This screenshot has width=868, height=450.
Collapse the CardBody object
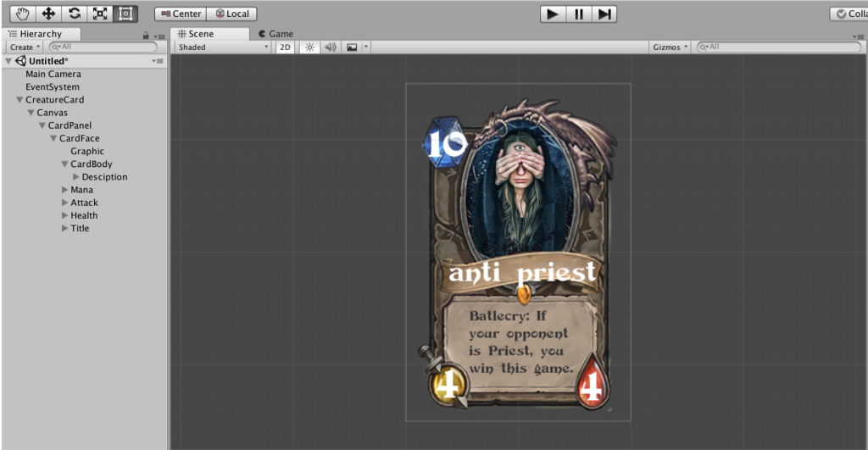pyautogui.click(x=64, y=164)
